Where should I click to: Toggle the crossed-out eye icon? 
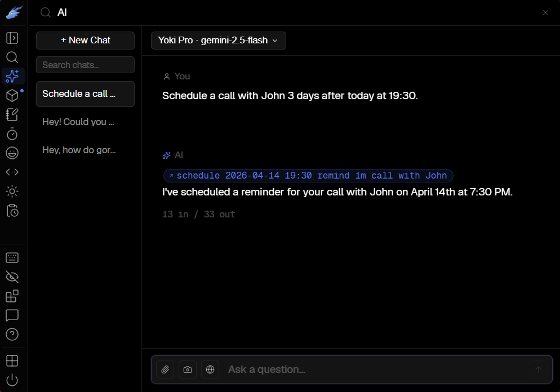pos(12,277)
